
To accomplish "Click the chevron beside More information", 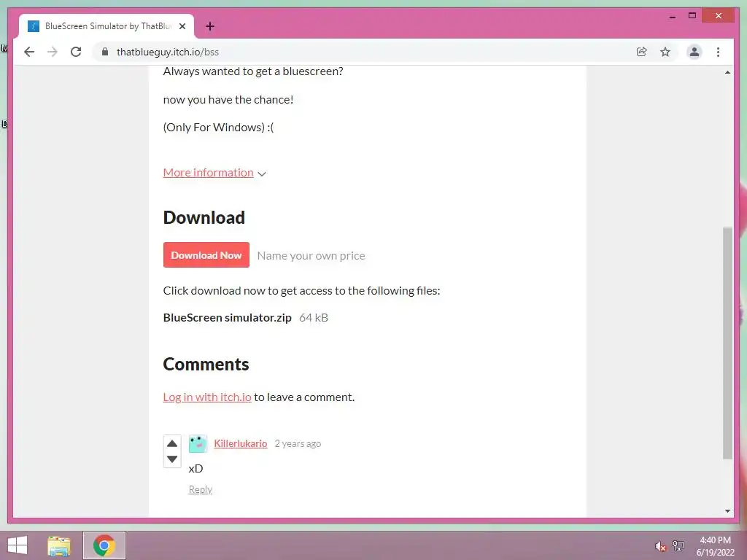I will point(262,174).
